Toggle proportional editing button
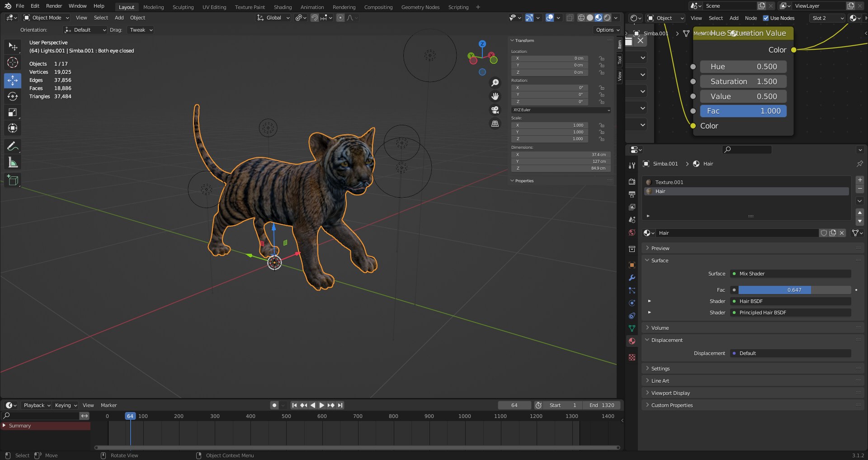The height and width of the screenshot is (460, 868). 340,18
